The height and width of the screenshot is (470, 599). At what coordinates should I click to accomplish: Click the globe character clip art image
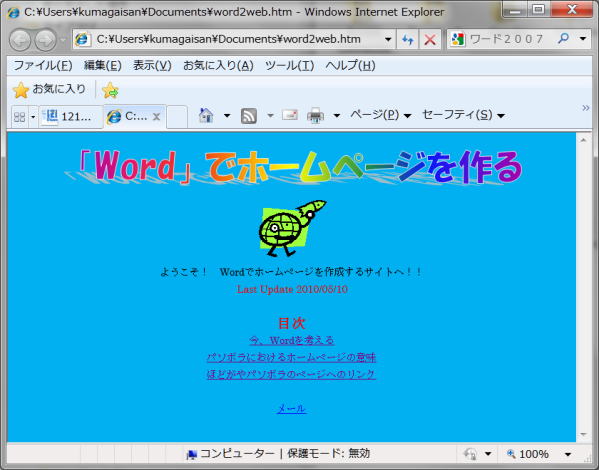292,228
